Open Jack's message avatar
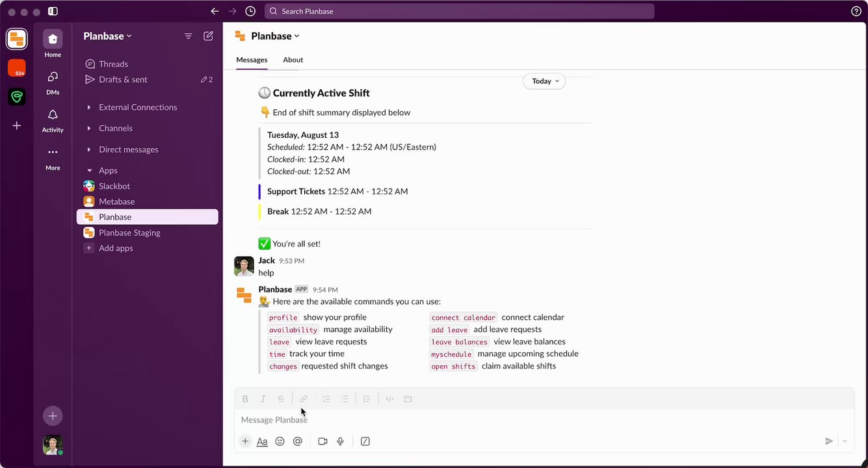This screenshot has height=468, width=868. click(x=244, y=266)
